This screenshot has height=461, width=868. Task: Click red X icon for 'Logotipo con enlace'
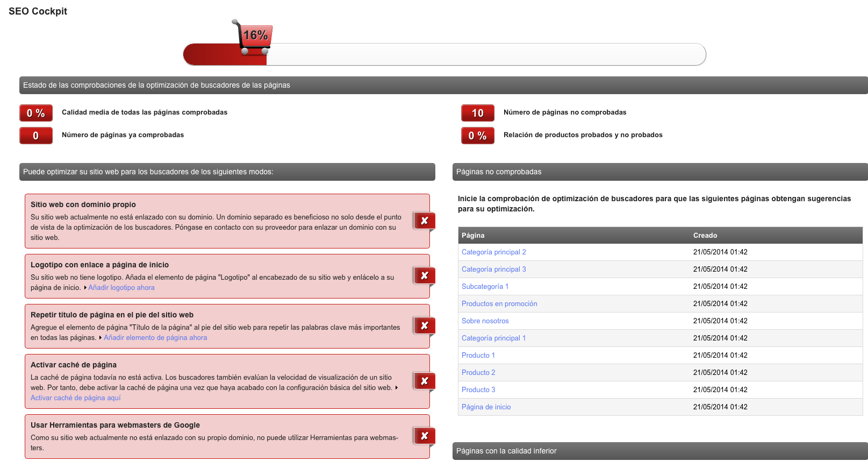point(424,275)
